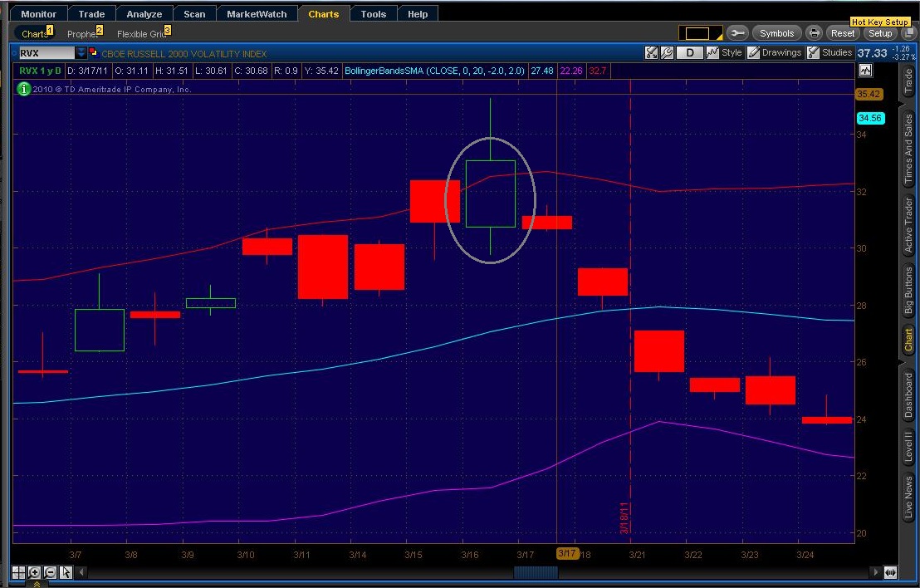Open the RVX symbol dropdown arrow
Viewport: 920px width, 588px height.
(x=81, y=53)
